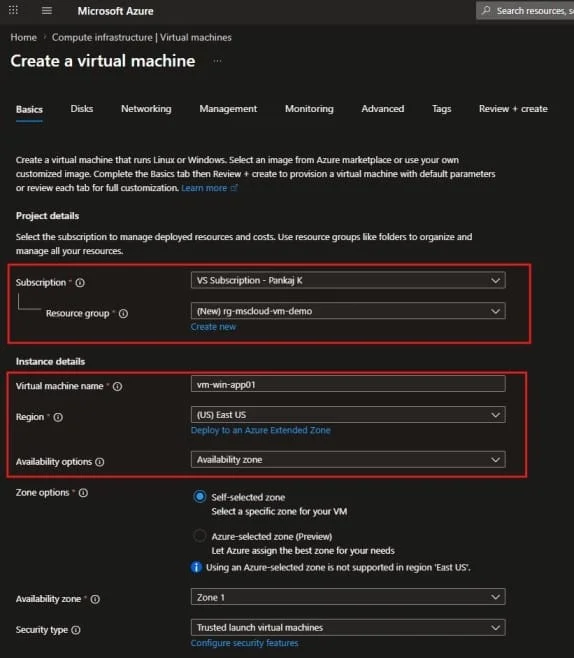Select the Self-selected zone radio button
The width and height of the screenshot is (574, 658).
(200, 497)
